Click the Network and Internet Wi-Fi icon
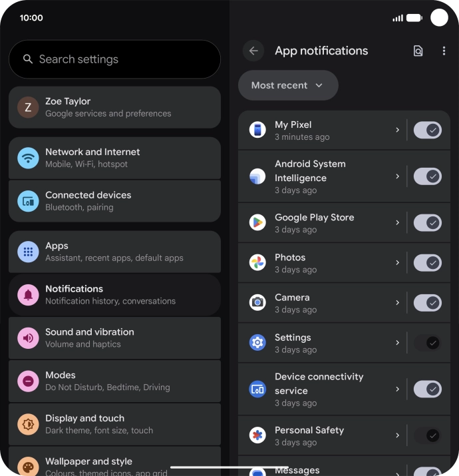The height and width of the screenshot is (476, 459). coord(28,158)
